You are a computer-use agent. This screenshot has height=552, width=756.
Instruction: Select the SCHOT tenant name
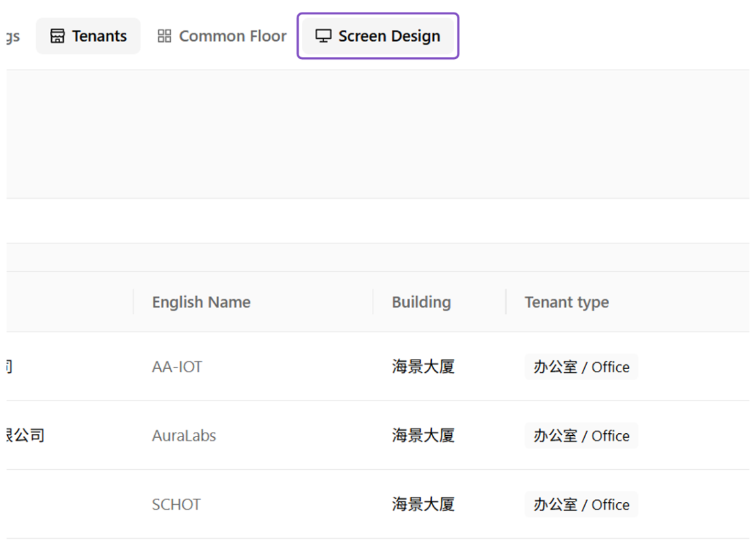[x=176, y=504]
